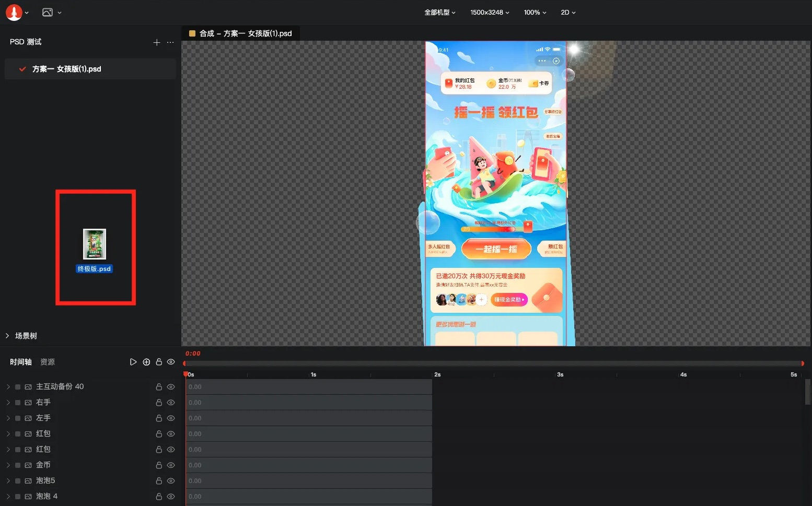The height and width of the screenshot is (506, 812).
Task: Click the image type icon of 金币
Action: click(28, 465)
